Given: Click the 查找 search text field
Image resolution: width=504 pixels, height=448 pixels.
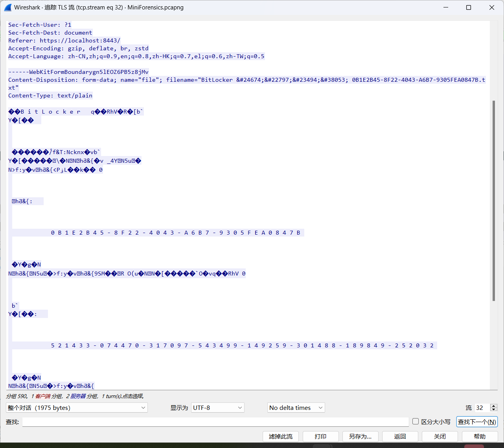Looking at the screenshot, I should coord(215,422).
